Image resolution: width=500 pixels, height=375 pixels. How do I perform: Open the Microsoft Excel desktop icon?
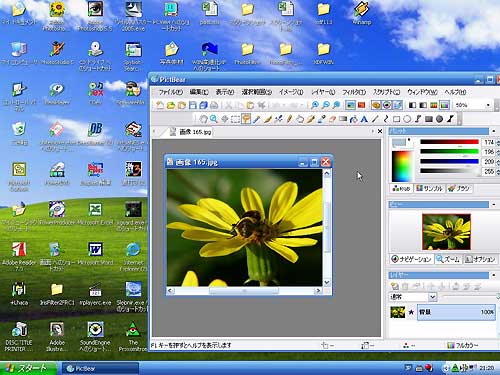click(x=95, y=213)
